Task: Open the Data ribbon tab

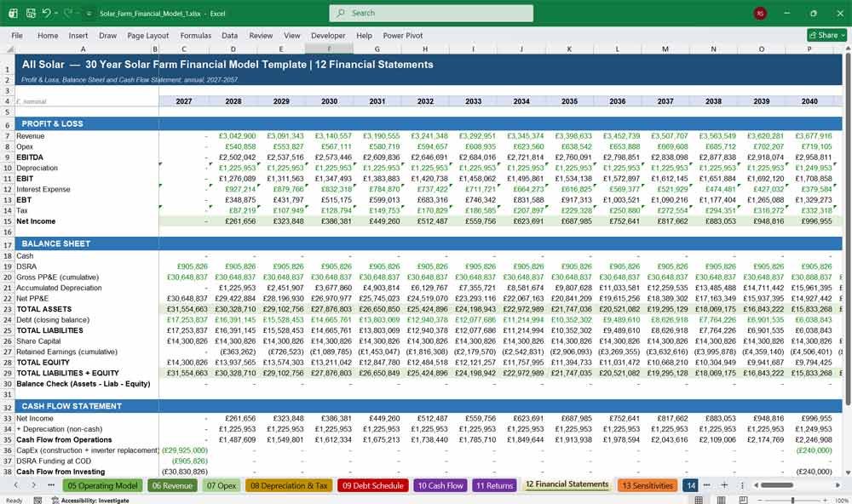Action: point(229,35)
